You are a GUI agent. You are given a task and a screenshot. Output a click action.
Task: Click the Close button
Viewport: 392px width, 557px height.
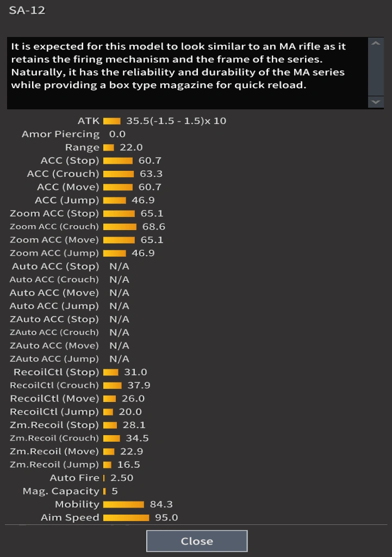tap(197, 541)
